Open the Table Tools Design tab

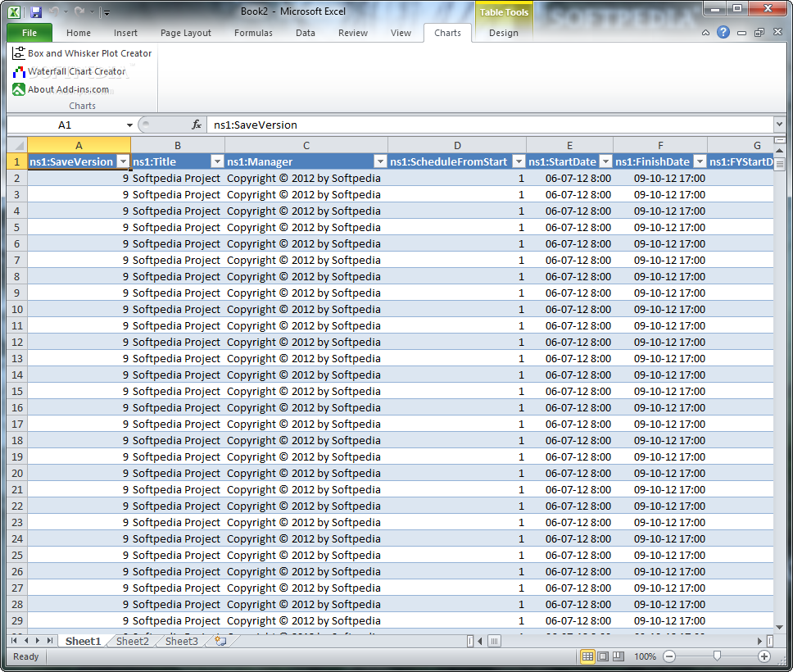click(503, 33)
